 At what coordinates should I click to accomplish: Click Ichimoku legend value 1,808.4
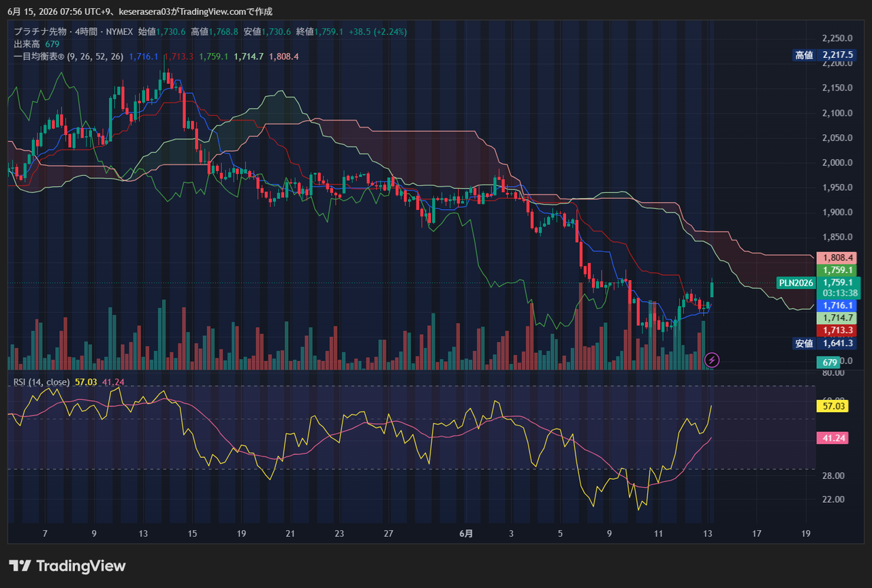(284, 57)
